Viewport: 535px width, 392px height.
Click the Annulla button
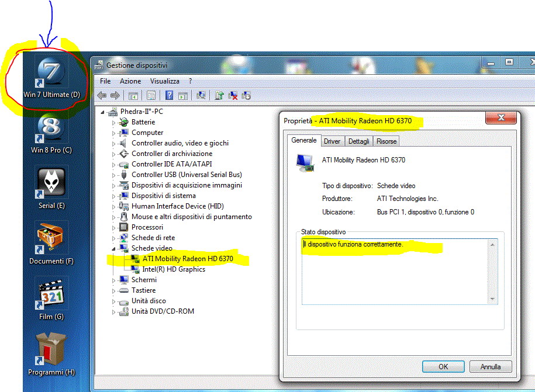[491, 367]
